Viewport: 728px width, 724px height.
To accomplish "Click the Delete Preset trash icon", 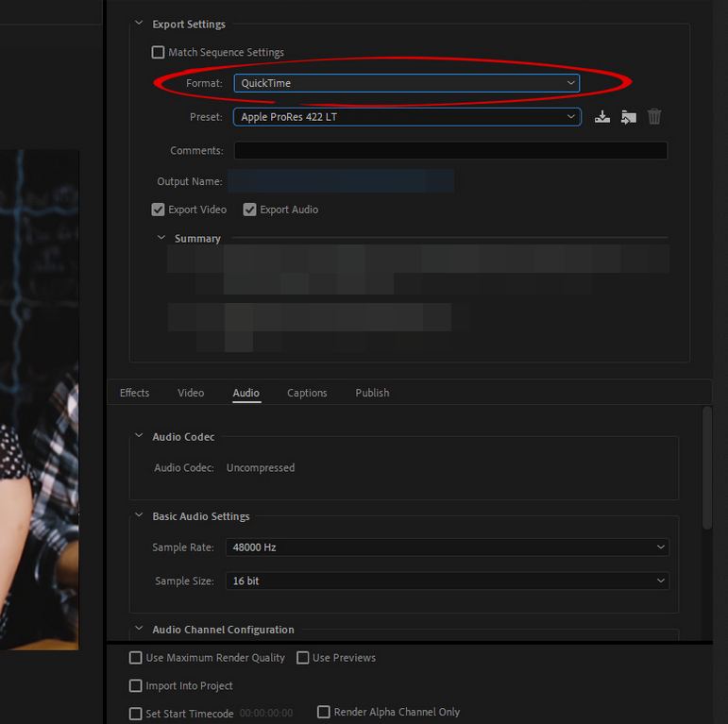I will [654, 117].
